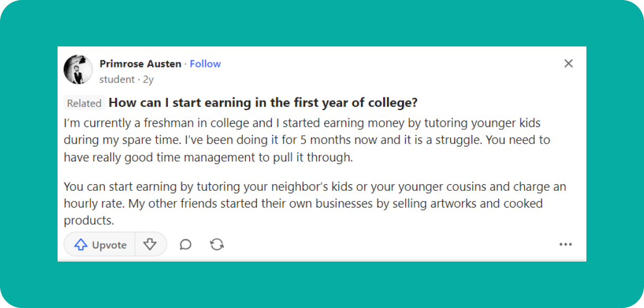
Task: Click the word 'products.' ending the answer
Action: coord(89,221)
